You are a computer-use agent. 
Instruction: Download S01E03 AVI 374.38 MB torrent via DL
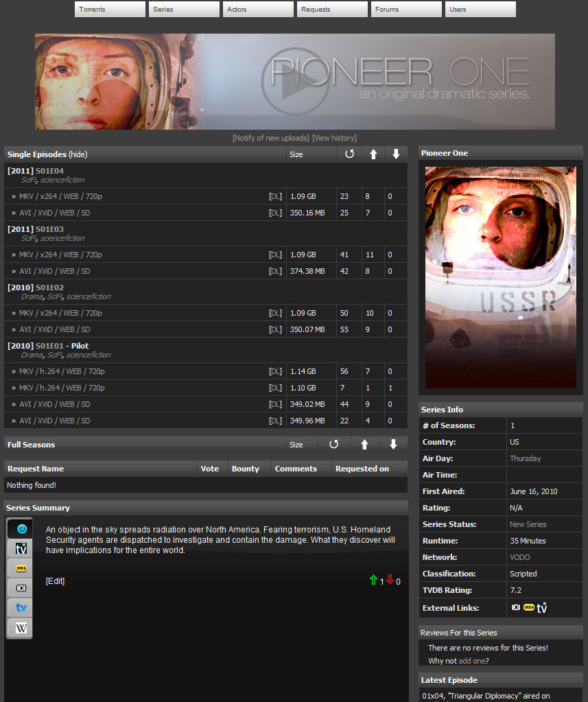click(x=275, y=271)
